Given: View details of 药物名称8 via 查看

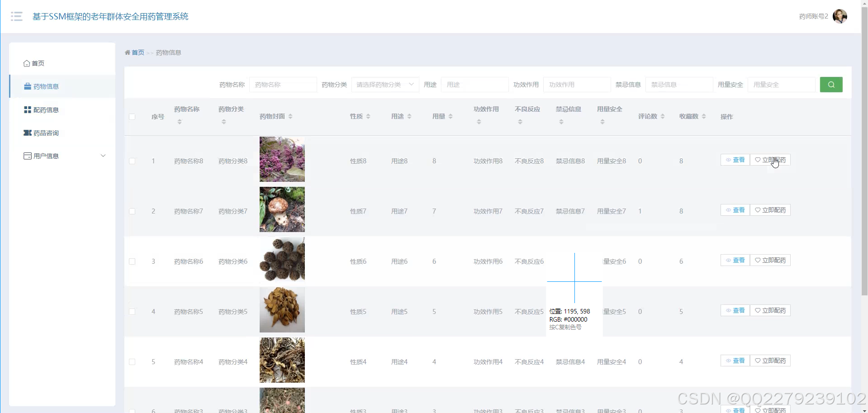Looking at the screenshot, I should click(735, 160).
